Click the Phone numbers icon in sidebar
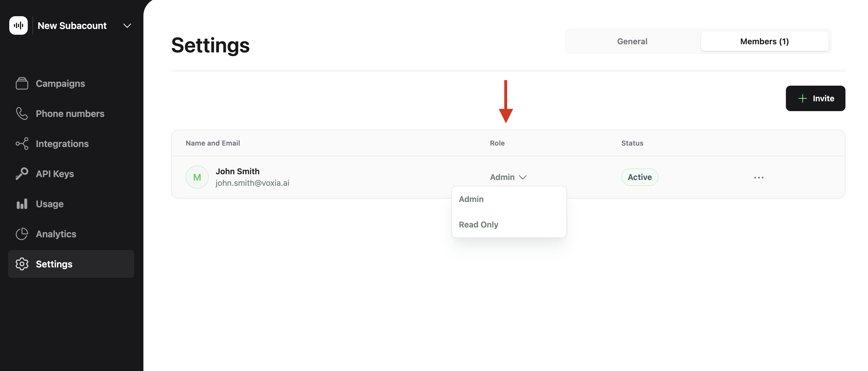 (x=22, y=113)
